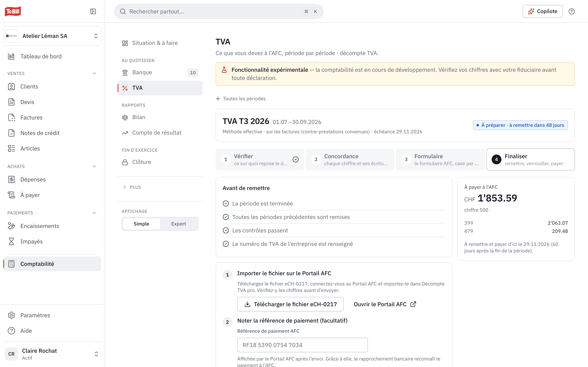
Task: Open Clôture with the lock icon
Action: (125, 162)
